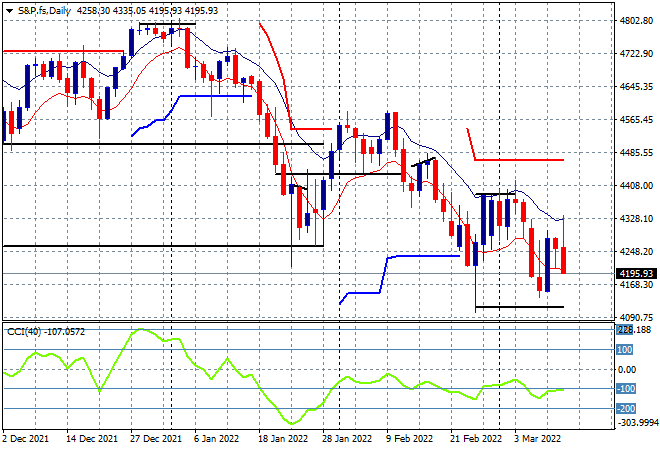This screenshot has height=450, width=660.
Task: Click the last red candle at 4195.93
Action: point(564,261)
